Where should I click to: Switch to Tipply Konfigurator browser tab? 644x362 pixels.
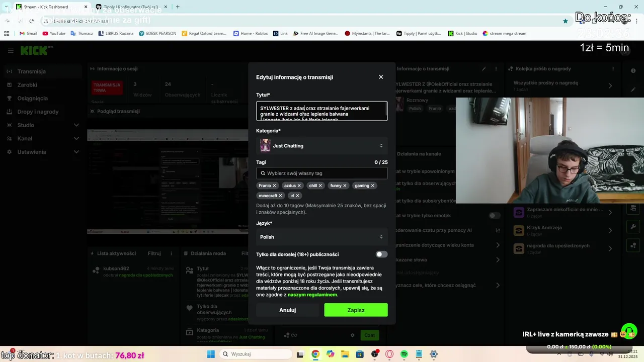[x=131, y=7]
